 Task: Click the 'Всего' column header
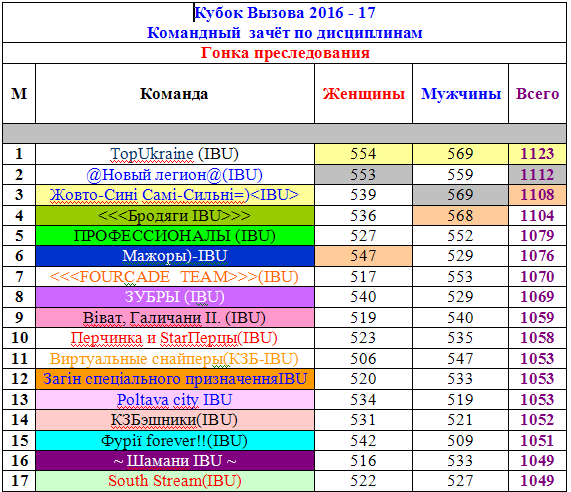[537, 94]
